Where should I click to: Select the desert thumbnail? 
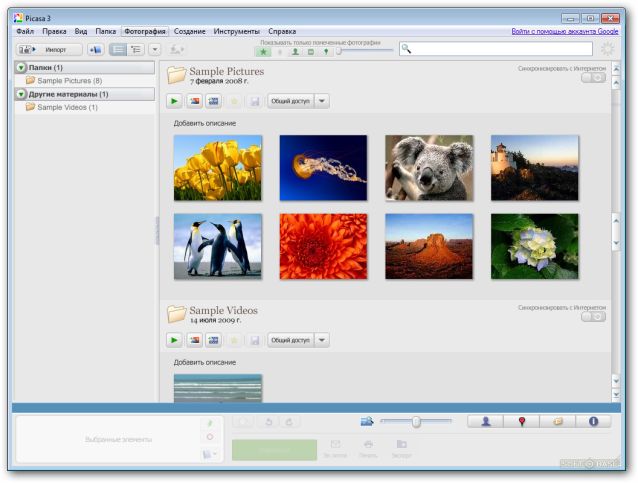coord(429,247)
